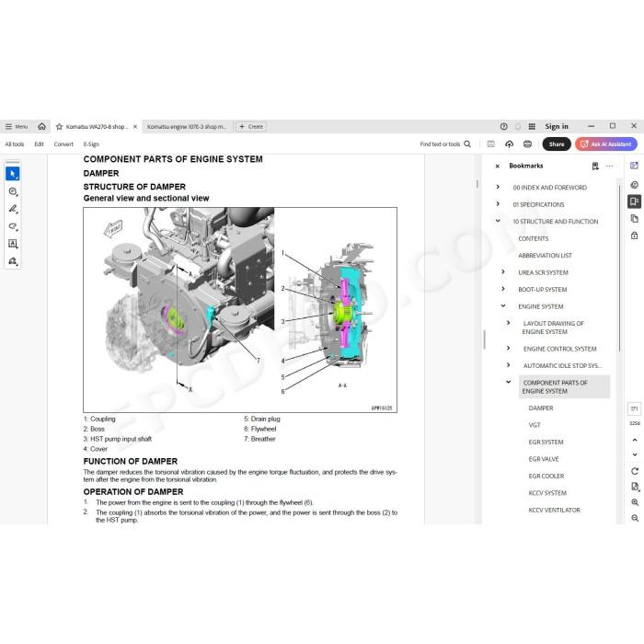The image size is (644, 644).
Task: Open the ABBREVIATION LIST bookmark
Action: coord(545,255)
